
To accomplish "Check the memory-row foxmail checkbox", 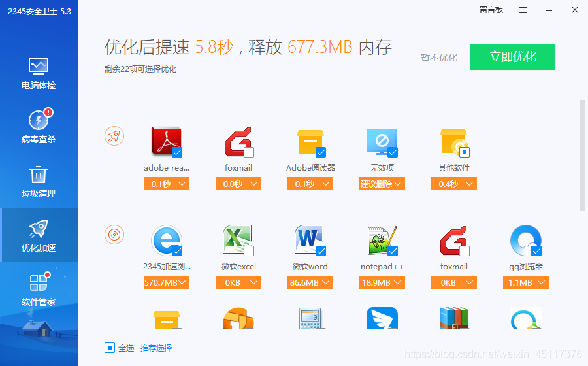I will coord(465,251).
